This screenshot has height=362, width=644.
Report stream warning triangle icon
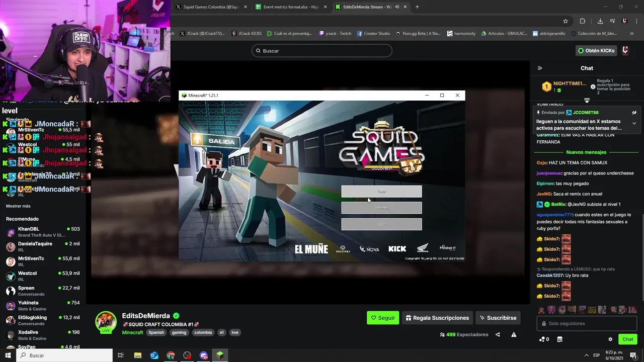tap(514, 335)
